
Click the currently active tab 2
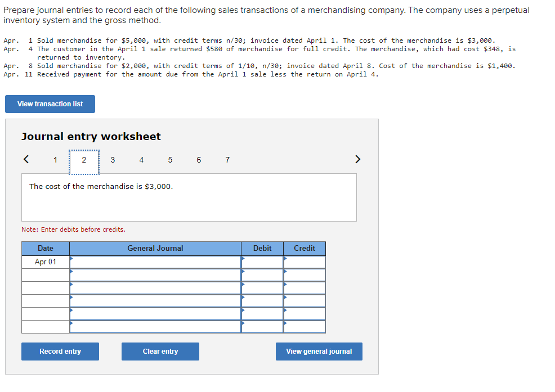(84, 160)
